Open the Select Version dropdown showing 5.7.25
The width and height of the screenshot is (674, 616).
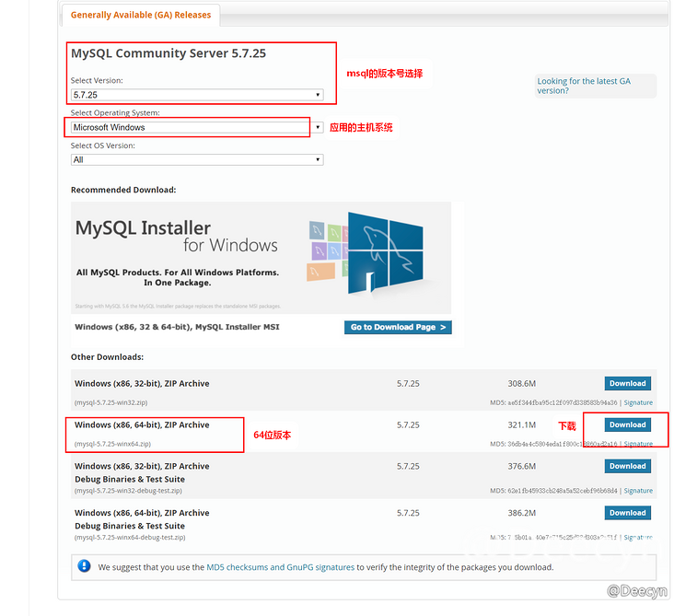click(197, 95)
